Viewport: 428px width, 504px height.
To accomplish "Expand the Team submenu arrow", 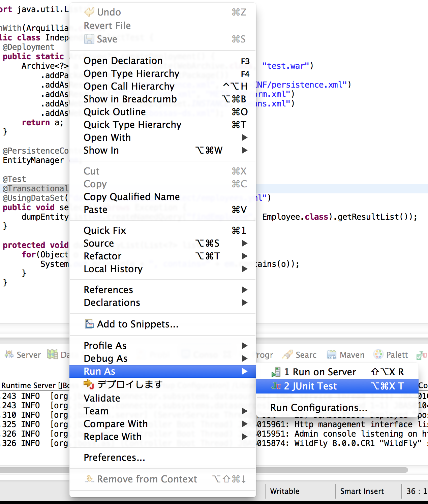I will point(245,411).
